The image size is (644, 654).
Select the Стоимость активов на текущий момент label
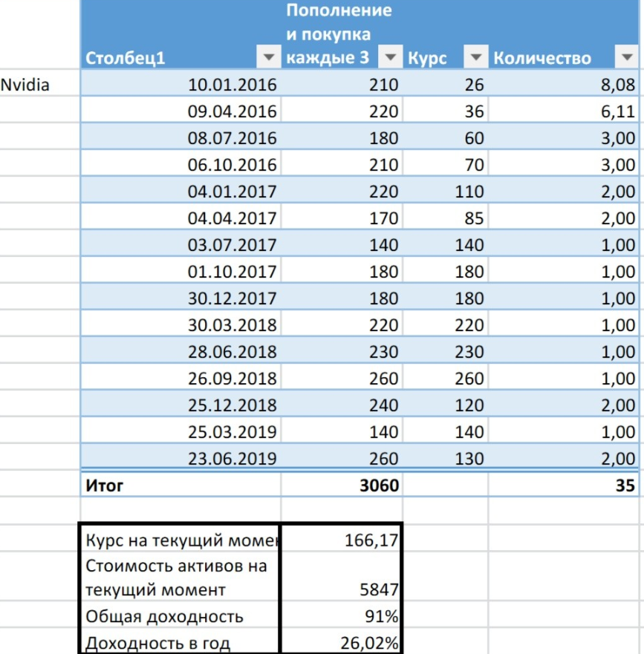point(180,578)
